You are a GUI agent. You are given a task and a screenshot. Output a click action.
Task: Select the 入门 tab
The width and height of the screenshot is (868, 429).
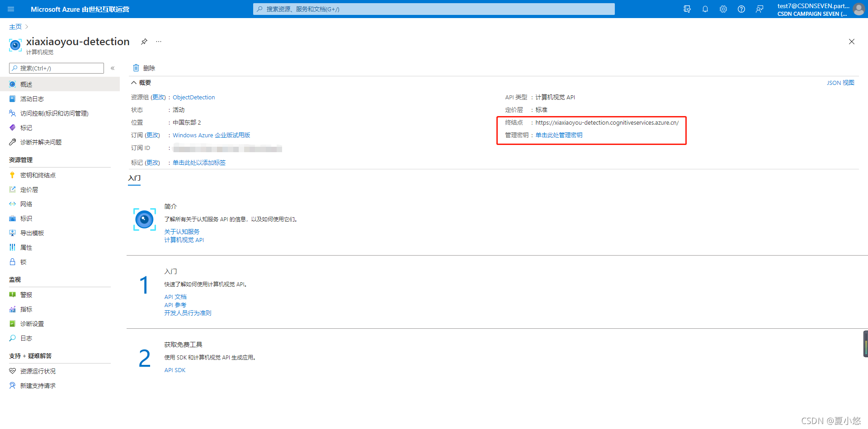[x=134, y=178]
